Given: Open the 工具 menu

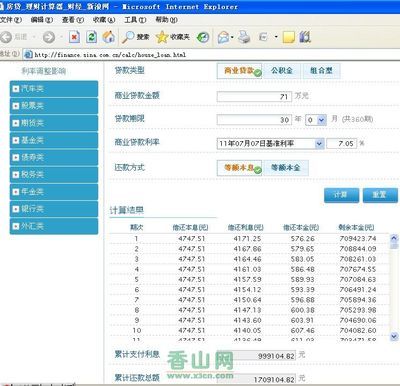Looking at the screenshot, I should (x=135, y=20).
